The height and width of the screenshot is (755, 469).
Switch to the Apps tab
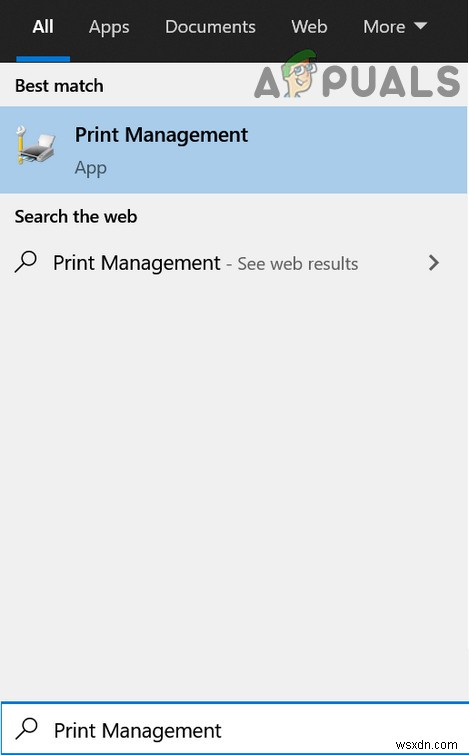(109, 27)
